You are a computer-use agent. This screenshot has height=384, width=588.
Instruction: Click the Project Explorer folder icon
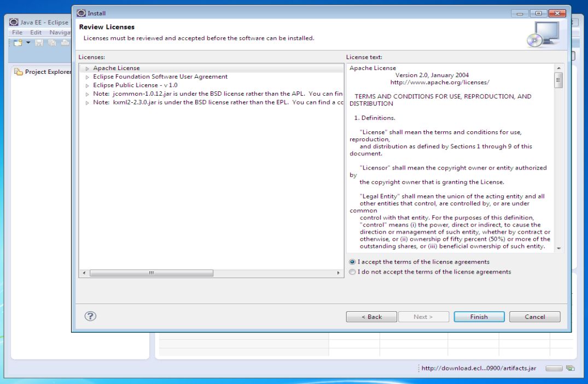point(19,72)
